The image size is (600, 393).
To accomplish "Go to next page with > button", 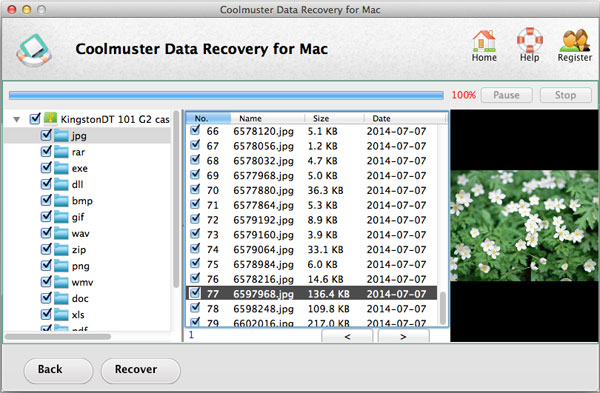I will [x=403, y=336].
